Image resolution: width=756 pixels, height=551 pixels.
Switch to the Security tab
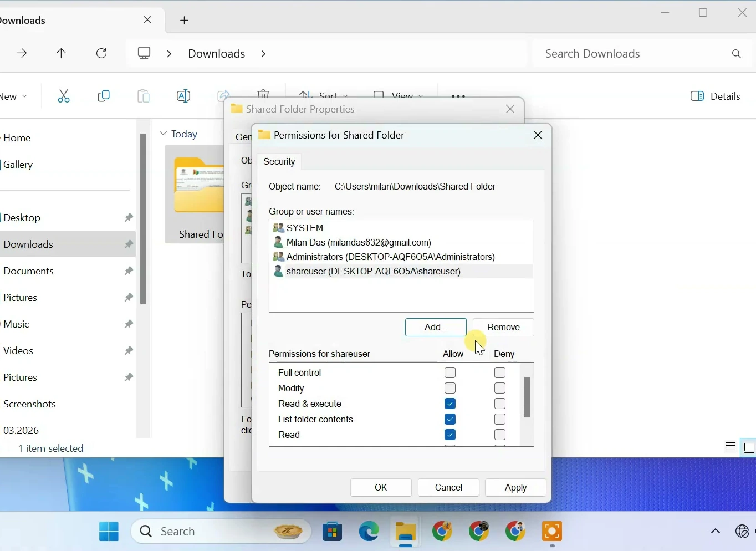(279, 161)
